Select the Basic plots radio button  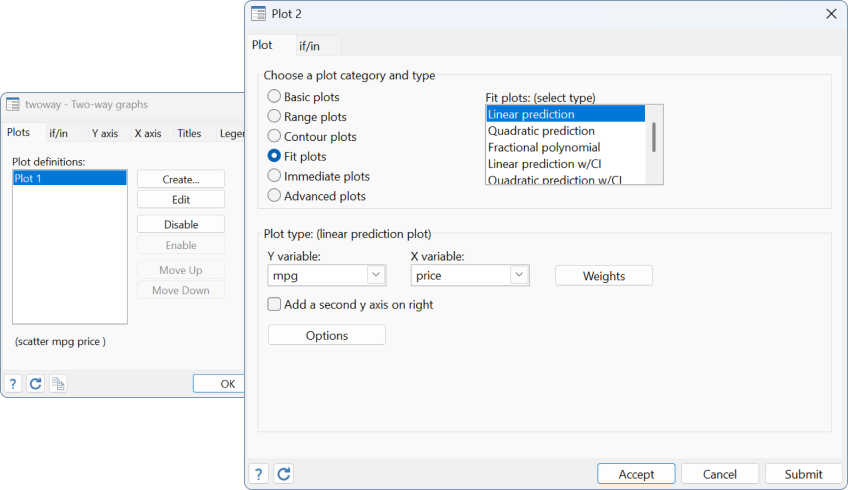(275, 97)
